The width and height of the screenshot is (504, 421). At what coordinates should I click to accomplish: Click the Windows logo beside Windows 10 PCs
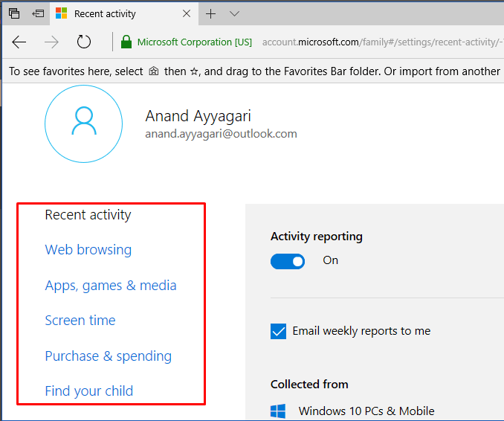point(278,411)
